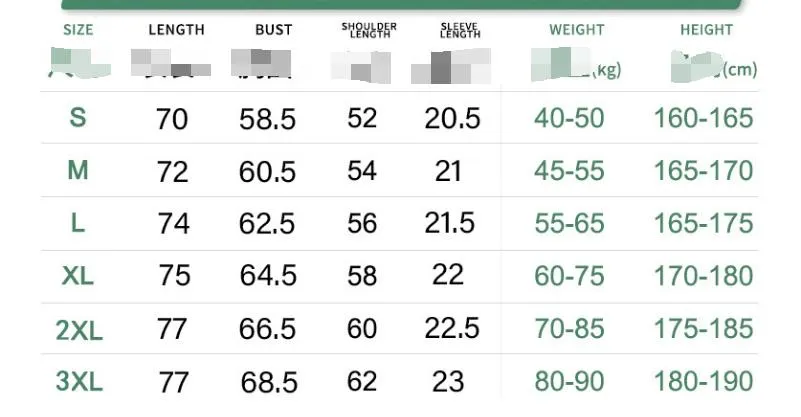This screenshot has width=801, height=417.
Task: Click the SHOULDER LENGTH column header
Action: [x=369, y=30]
